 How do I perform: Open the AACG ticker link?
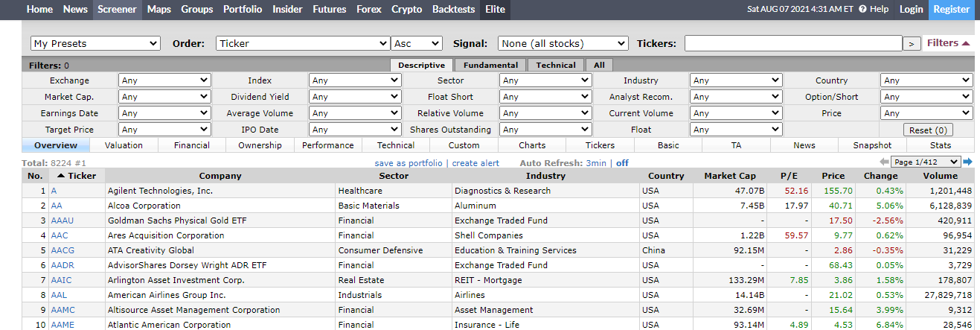point(63,250)
